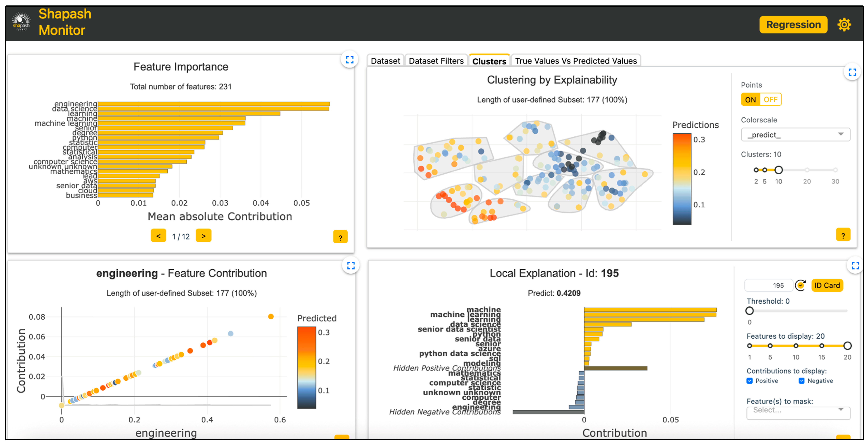
Task: Set Clusters slider to 30
Action: pos(835,170)
